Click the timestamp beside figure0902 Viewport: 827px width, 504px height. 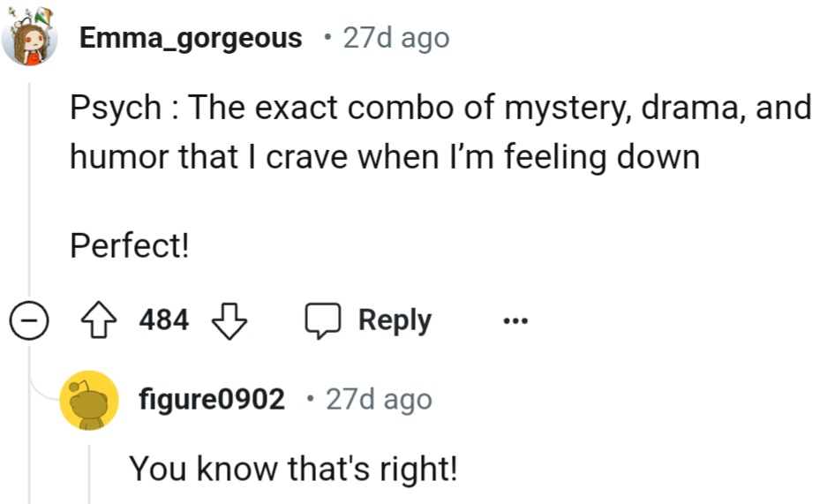point(379,400)
